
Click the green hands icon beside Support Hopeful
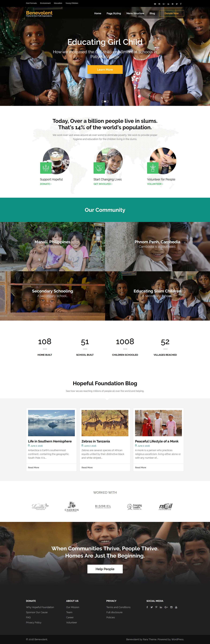point(46,168)
